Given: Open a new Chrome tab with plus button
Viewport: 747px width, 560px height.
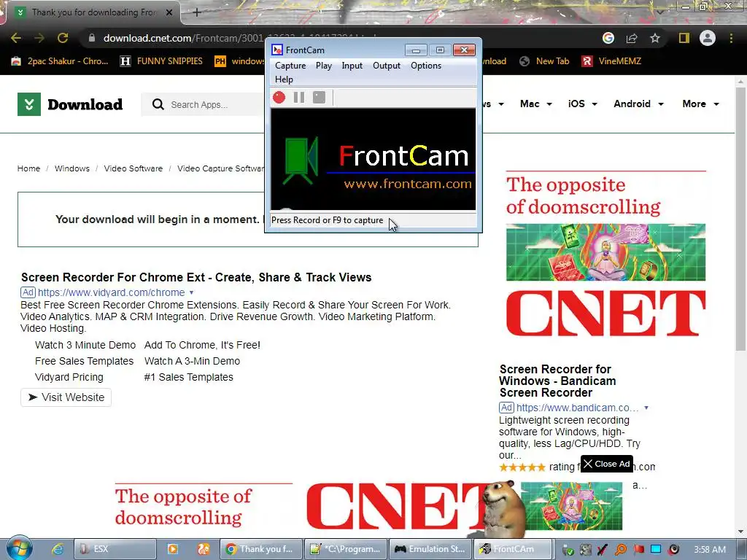Looking at the screenshot, I should point(197,12).
